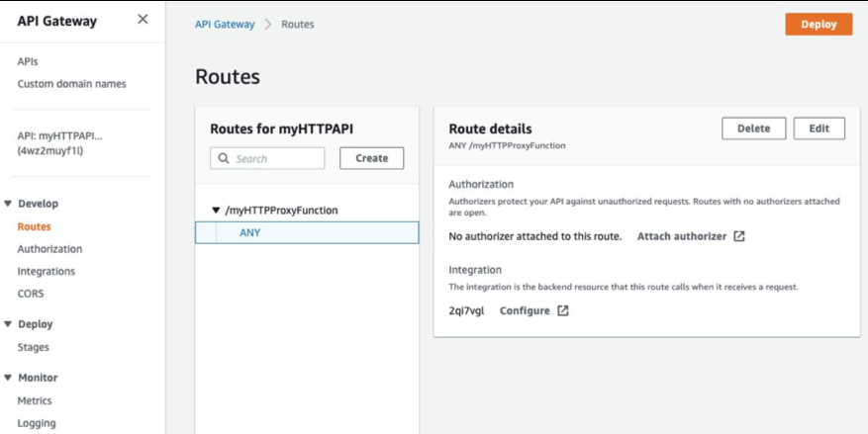Collapse the Monitor section in the sidebar
The width and height of the screenshot is (868, 434).
click(x=9, y=378)
